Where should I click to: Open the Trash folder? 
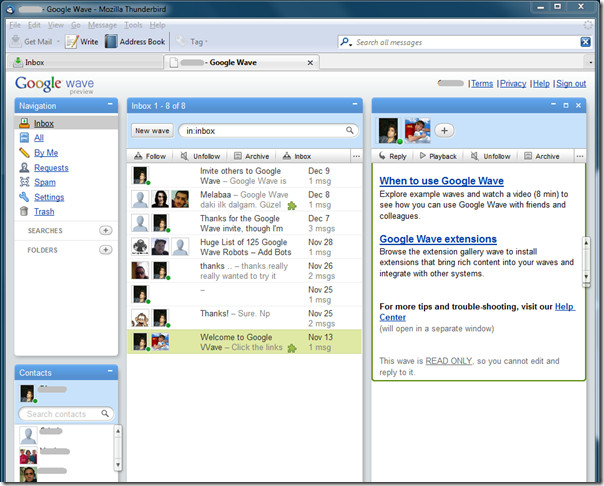pos(44,212)
